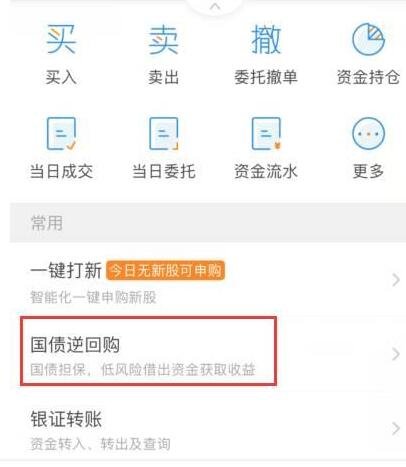Expand 国债逆回购 row chevron

[x=396, y=354]
